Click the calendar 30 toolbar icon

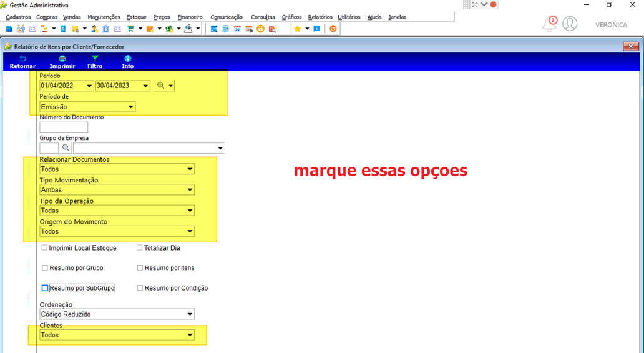coord(237,29)
